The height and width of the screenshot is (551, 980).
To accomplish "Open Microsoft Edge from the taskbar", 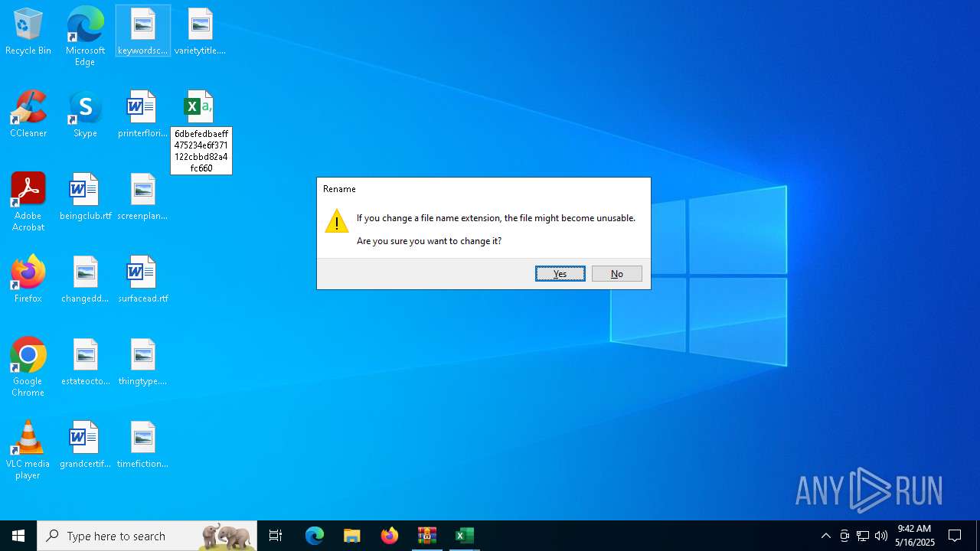I will pos(315,536).
